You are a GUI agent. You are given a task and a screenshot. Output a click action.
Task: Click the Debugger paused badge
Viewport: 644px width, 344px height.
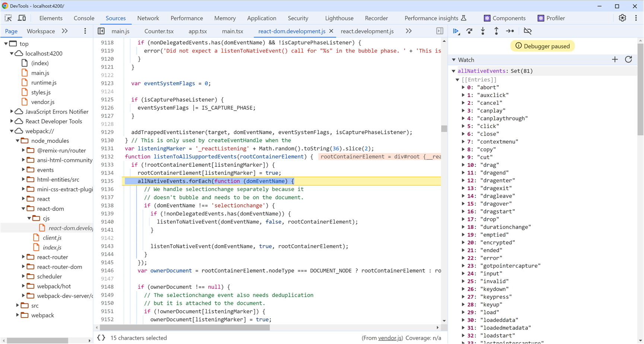point(542,46)
